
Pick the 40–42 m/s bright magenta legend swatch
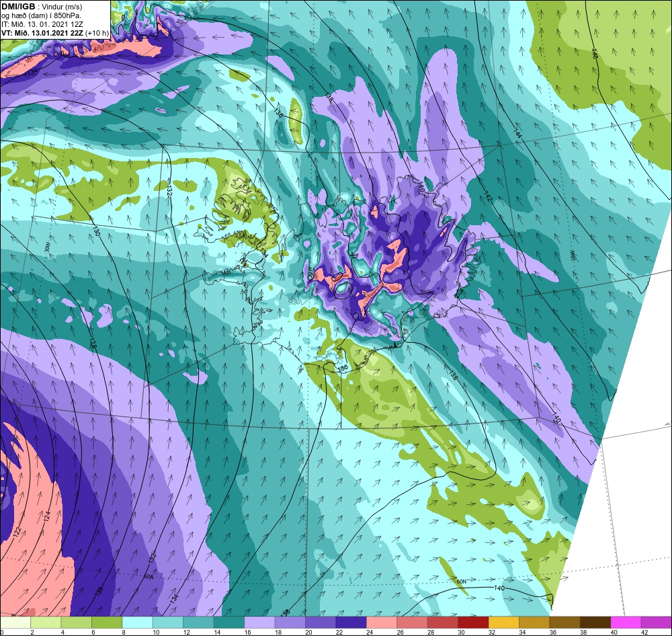[626, 623]
